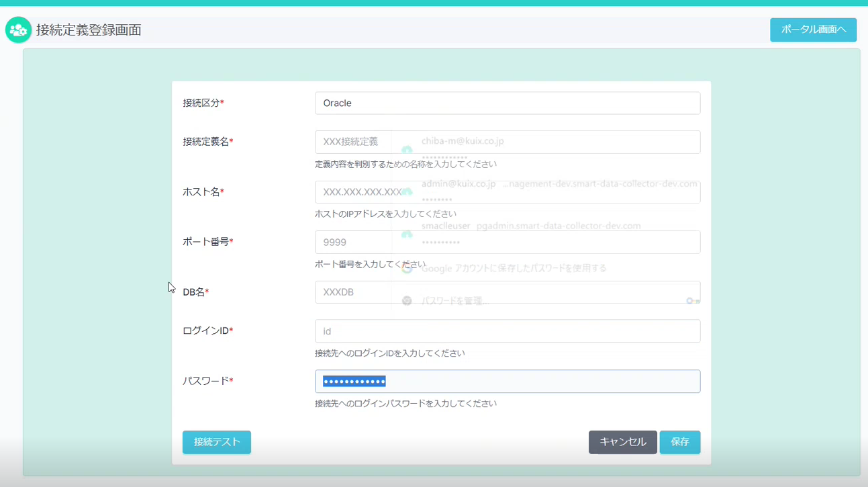Click the 保存 button
This screenshot has height=487, width=868.
[x=680, y=442]
